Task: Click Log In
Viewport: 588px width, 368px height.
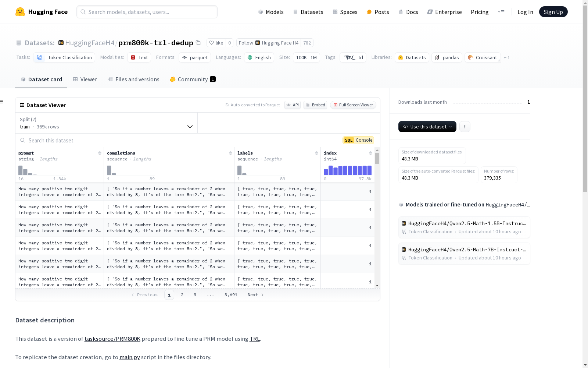Action: click(525, 12)
